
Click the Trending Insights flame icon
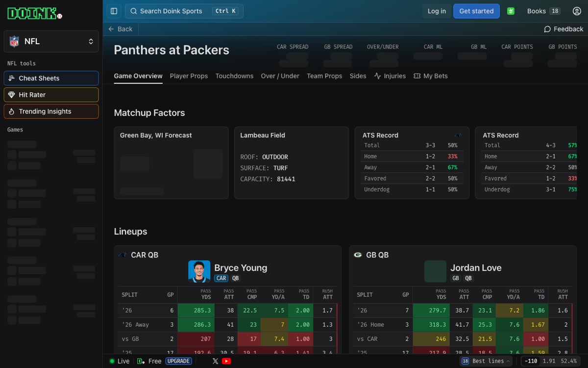tap(12, 111)
